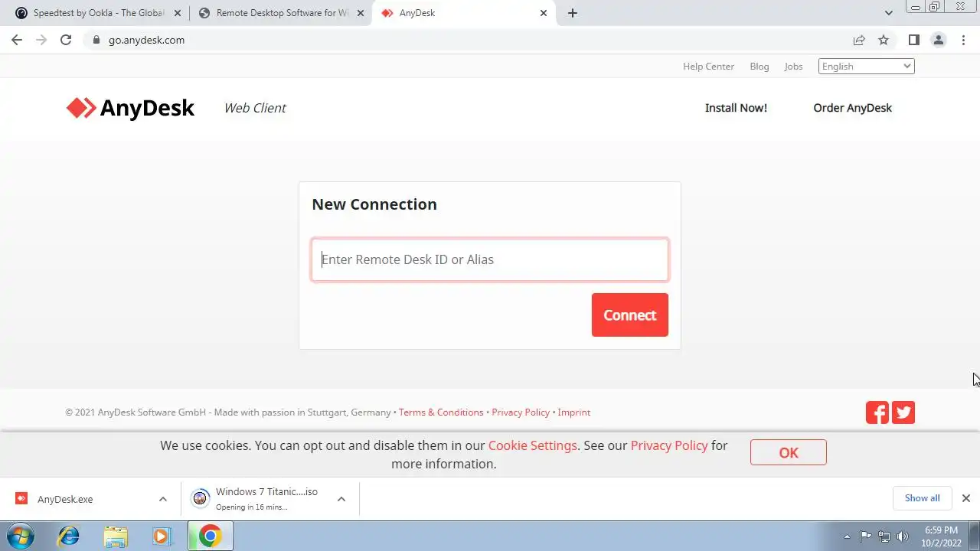Close the Speedtest by Ookla tab
Screen dimensions: 980x551
[178, 13]
